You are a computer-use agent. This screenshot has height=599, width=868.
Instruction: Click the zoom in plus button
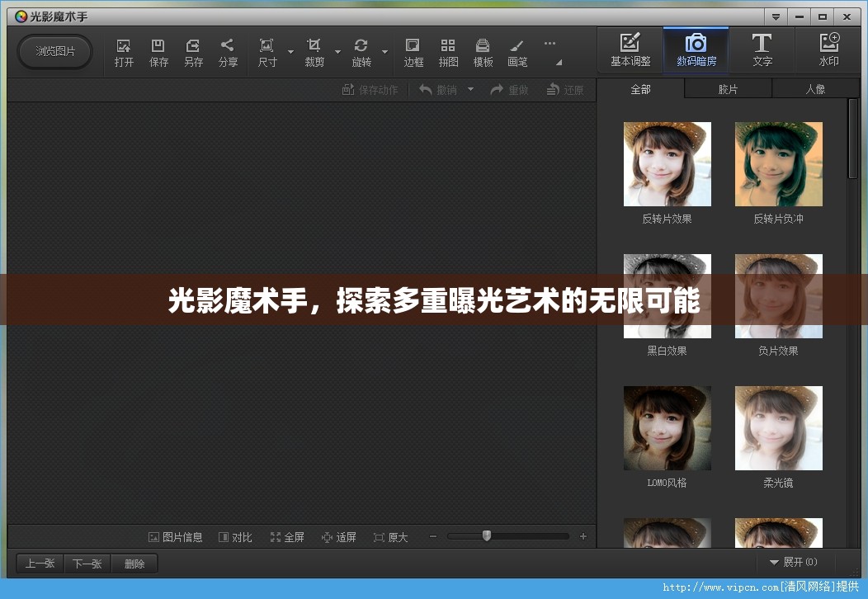click(583, 536)
